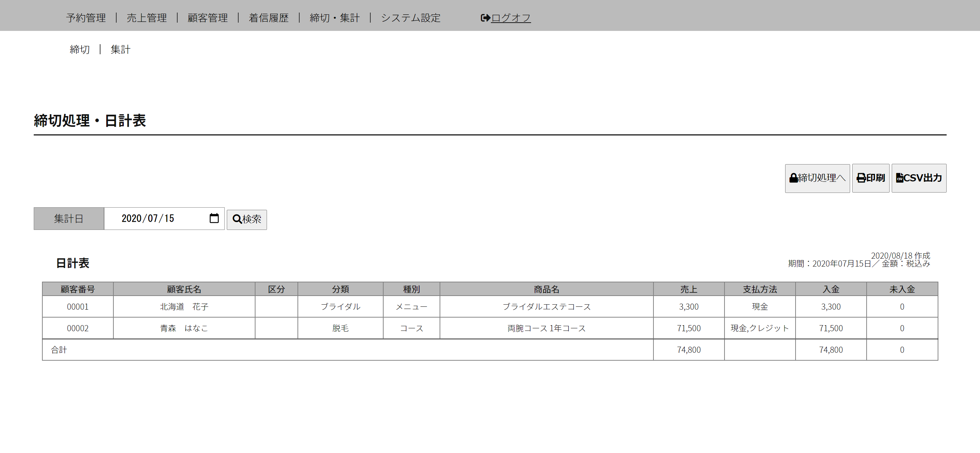The height and width of the screenshot is (453, 980).
Task: Open 締切・集計 menu
Action: pos(335,18)
